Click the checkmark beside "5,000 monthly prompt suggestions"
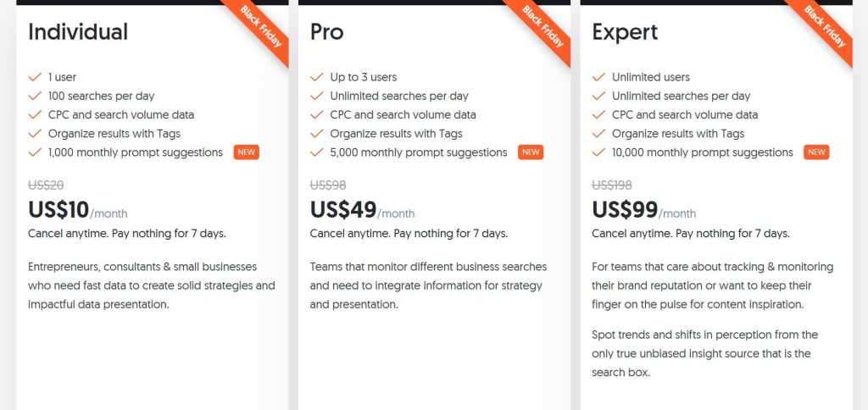Image resolution: width=868 pixels, height=410 pixels. coord(317,152)
